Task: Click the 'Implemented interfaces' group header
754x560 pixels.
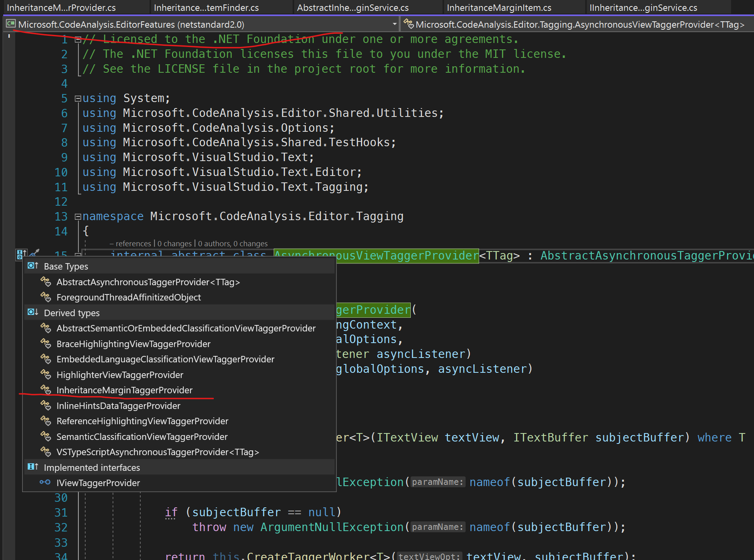Action: [x=179, y=468]
